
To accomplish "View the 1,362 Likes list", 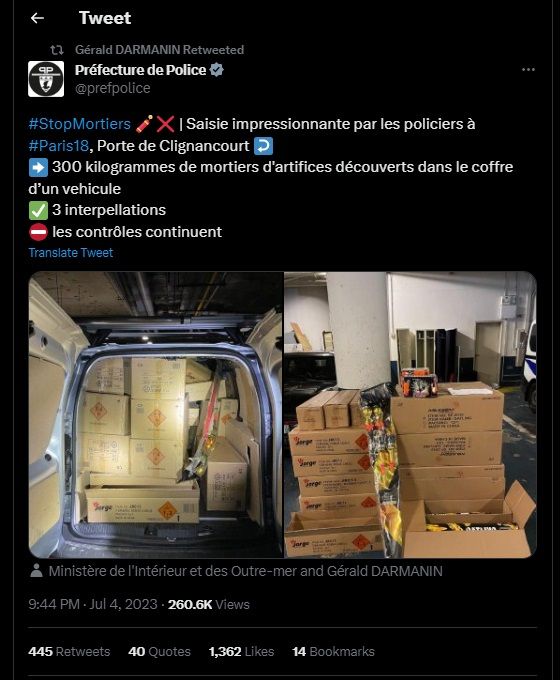I will [241, 651].
